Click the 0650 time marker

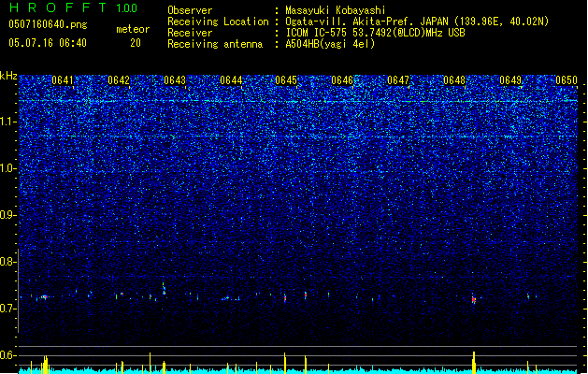tap(566, 80)
